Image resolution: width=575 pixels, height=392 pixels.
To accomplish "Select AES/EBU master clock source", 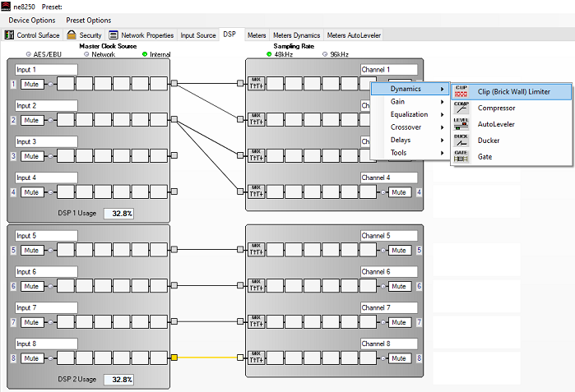I will pyautogui.click(x=30, y=54).
